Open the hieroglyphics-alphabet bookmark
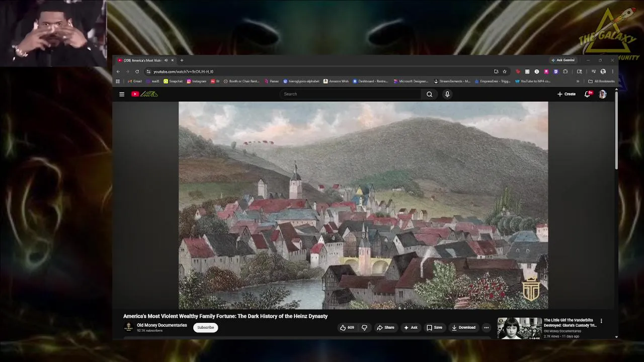This screenshot has height=362, width=644. [301, 81]
